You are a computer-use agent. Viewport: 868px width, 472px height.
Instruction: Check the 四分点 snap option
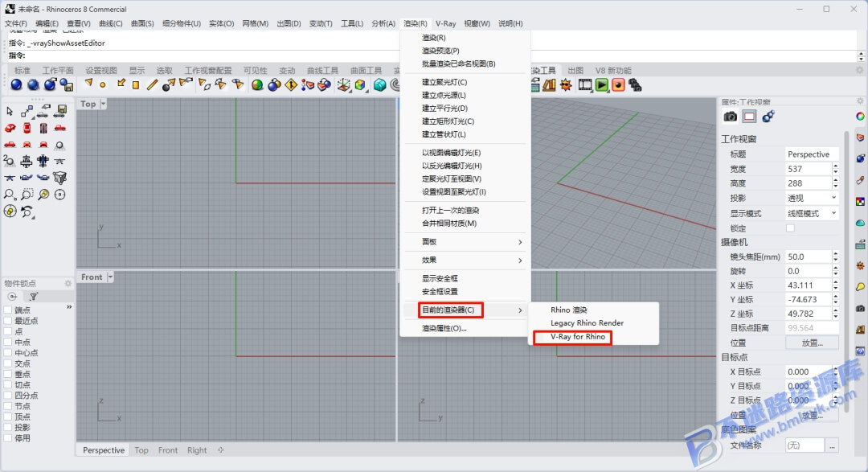pyautogui.click(x=8, y=396)
